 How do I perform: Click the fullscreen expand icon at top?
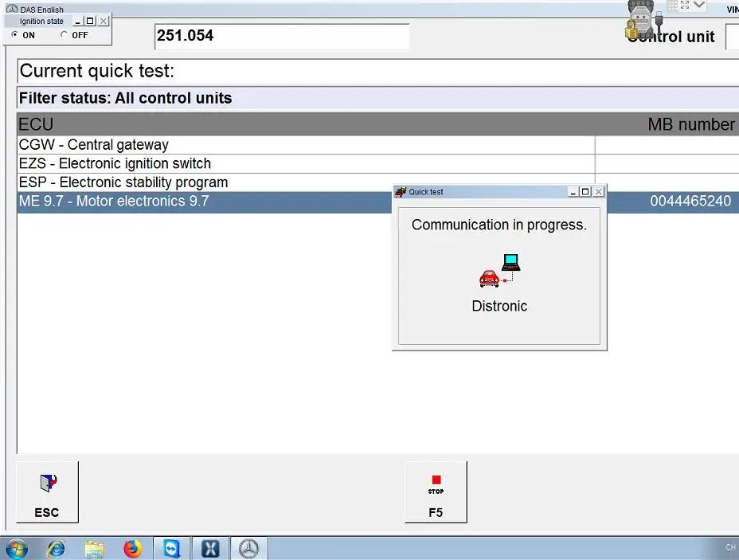click(685, 6)
